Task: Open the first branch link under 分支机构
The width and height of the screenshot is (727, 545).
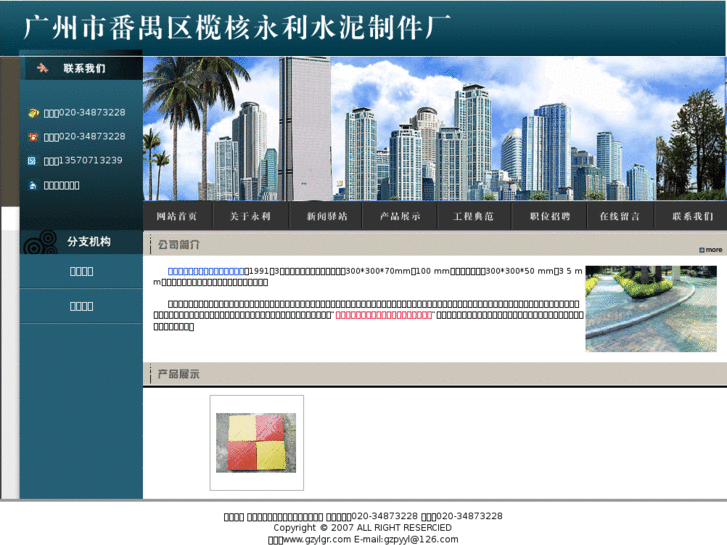Action: tap(82, 271)
